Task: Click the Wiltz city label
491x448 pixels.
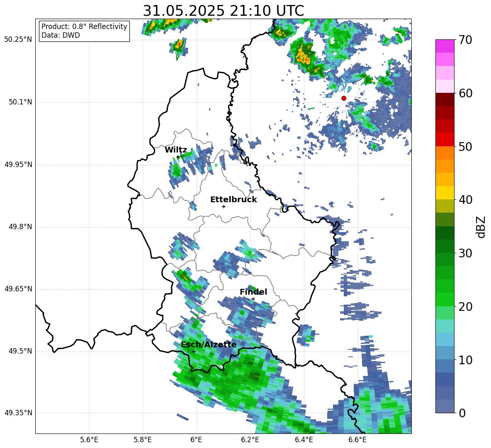Action: [x=176, y=150]
